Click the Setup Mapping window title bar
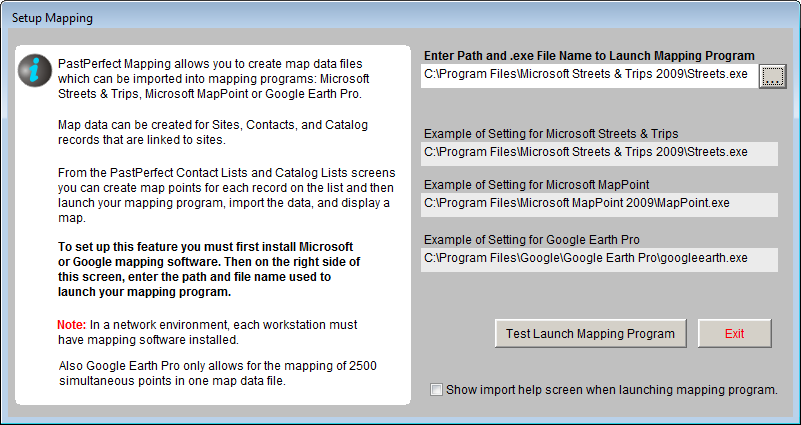The image size is (801, 425). pos(400,18)
